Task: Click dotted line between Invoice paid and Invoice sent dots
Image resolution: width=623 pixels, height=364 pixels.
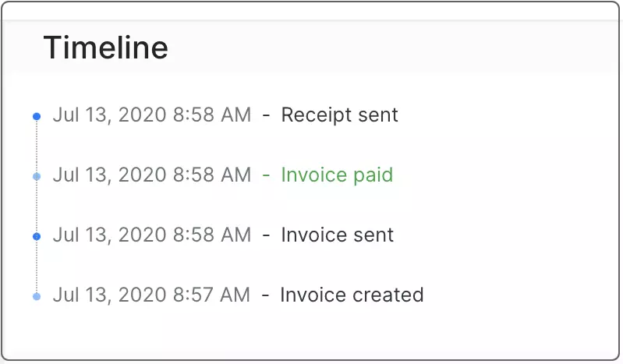Action: (37, 207)
